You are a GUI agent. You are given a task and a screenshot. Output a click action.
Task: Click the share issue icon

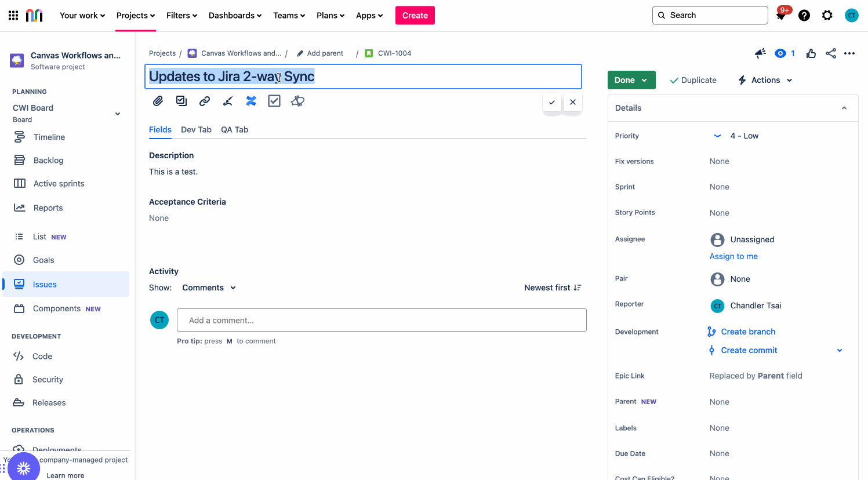tap(831, 53)
